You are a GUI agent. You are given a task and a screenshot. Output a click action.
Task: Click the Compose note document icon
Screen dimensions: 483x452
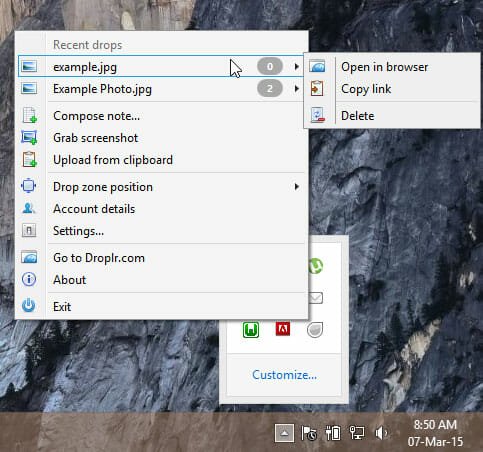30,115
